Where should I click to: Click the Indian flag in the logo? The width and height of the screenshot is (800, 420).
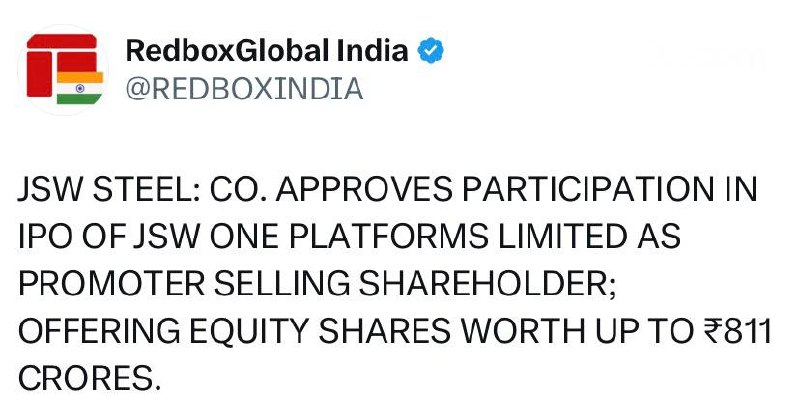pos(80,88)
